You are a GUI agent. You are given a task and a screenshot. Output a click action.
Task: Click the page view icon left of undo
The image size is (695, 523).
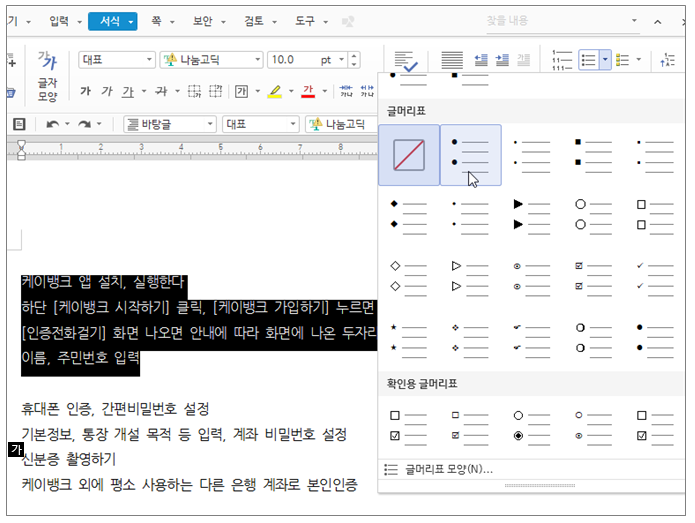coord(19,124)
